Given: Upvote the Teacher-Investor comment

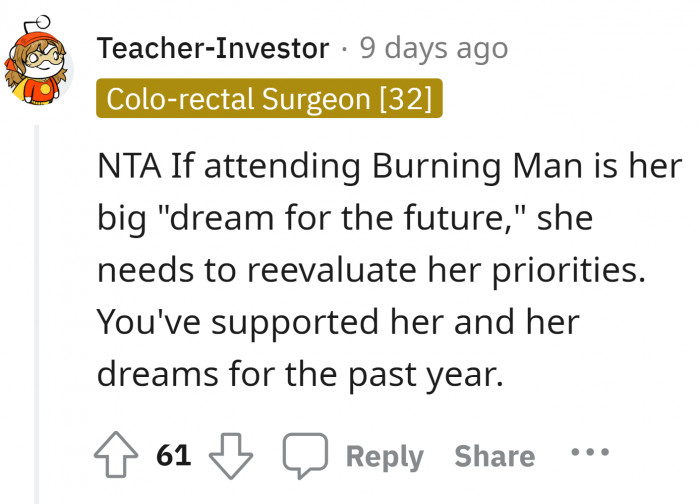Looking at the screenshot, I should (x=117, y=456).
